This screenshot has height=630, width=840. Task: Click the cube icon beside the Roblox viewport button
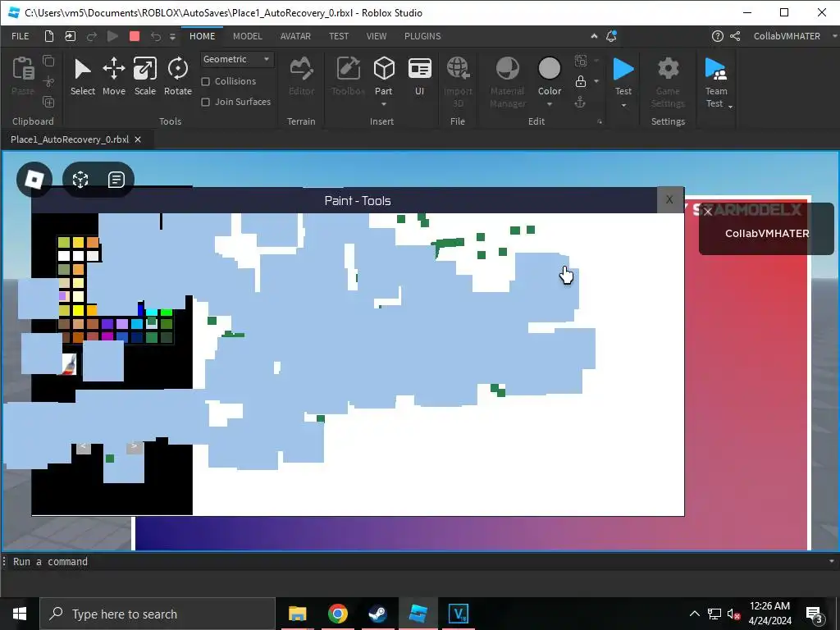[x=80, y=180]
